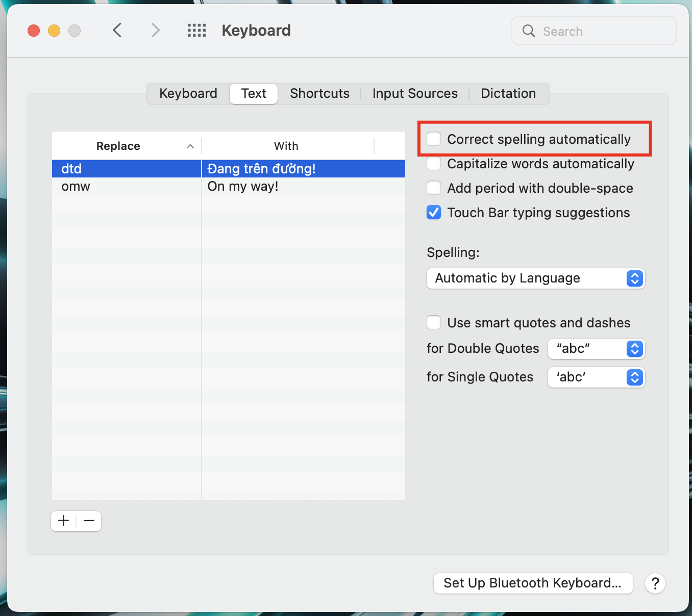The width and height of the screenshot is (692, 616).
Task: Close the Keyboard preferences window
Action: 34,31
